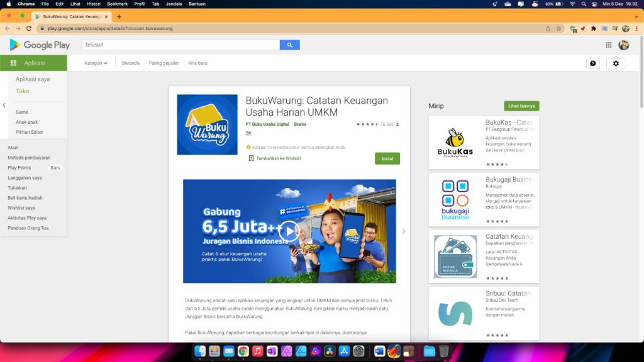The height and width of the screenshot is (362, 644).
Task: Open the Rilis baru tab
Action: (197, 63)
